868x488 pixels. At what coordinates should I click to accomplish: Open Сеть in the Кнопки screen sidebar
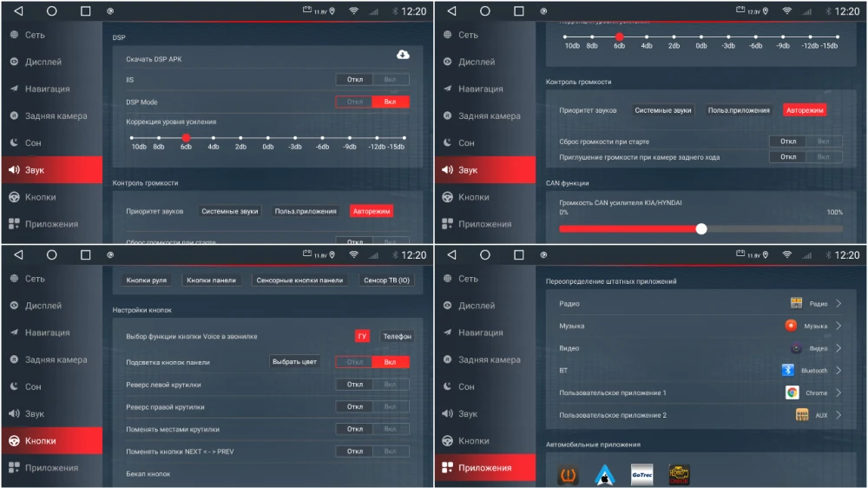point(51,279)
